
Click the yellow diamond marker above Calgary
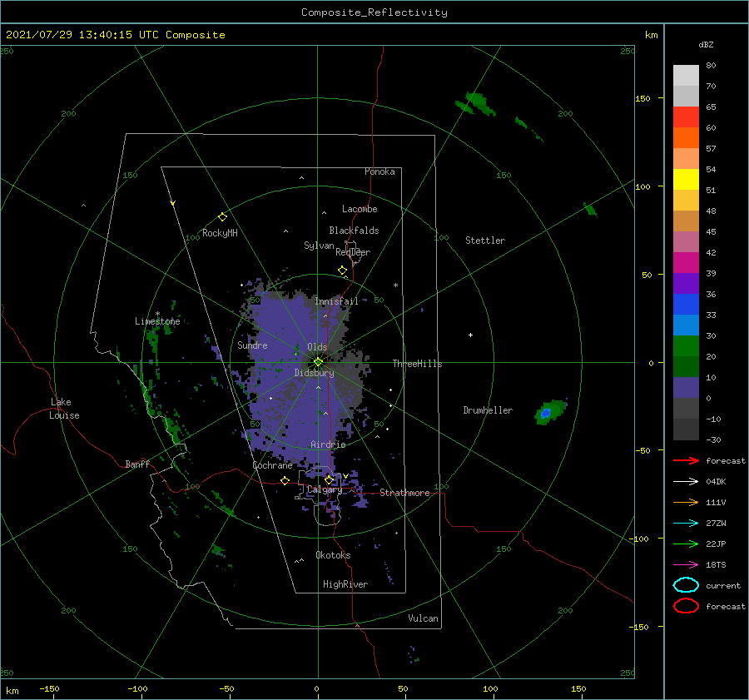click(x=329, y=479)
